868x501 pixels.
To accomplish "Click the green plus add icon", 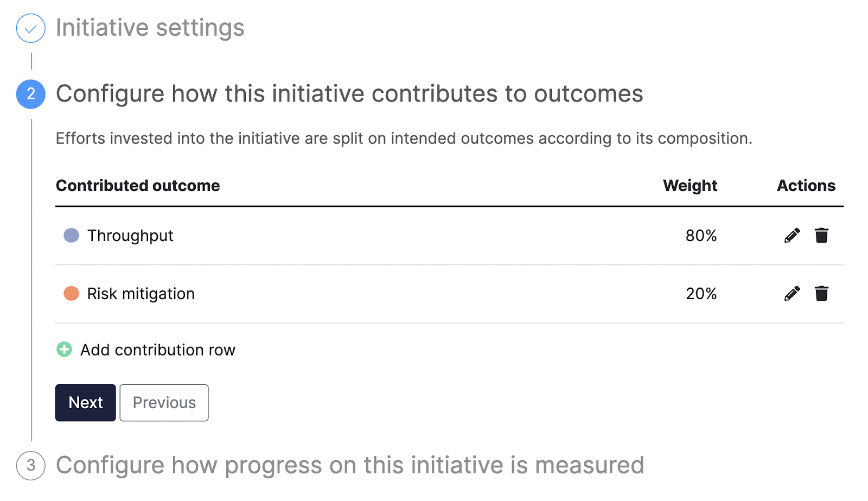I will click(x=64, y=350).
